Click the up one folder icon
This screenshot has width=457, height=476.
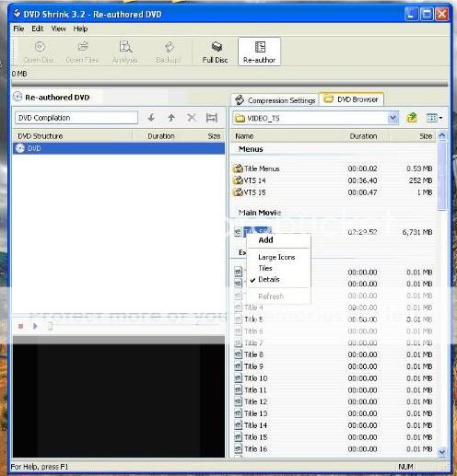click(412, 118)
